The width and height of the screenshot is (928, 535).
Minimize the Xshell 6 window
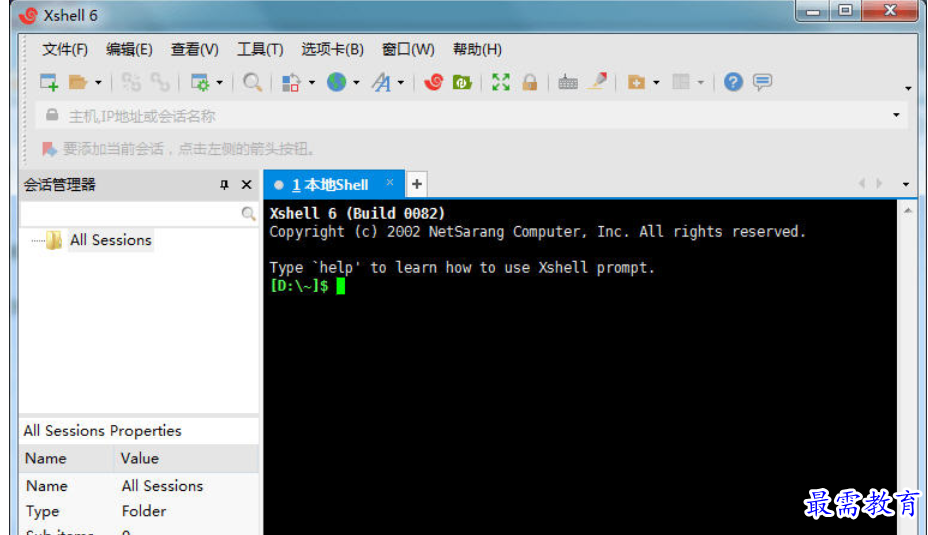tap(813, 11)
